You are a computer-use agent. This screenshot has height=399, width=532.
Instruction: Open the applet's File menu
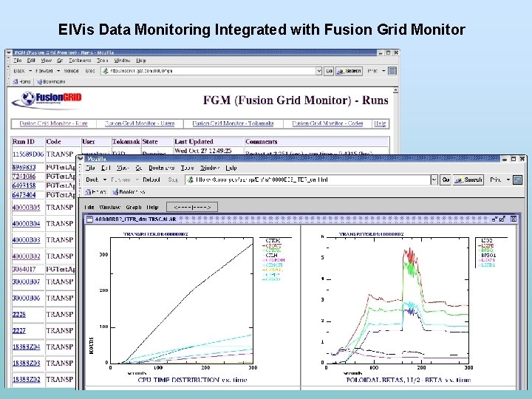pos(89,207)
